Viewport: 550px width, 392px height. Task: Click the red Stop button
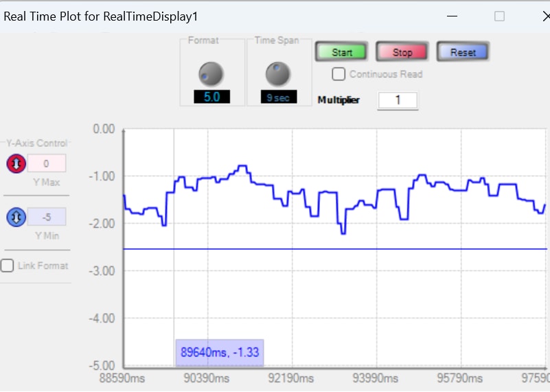[x=402, y=52]
